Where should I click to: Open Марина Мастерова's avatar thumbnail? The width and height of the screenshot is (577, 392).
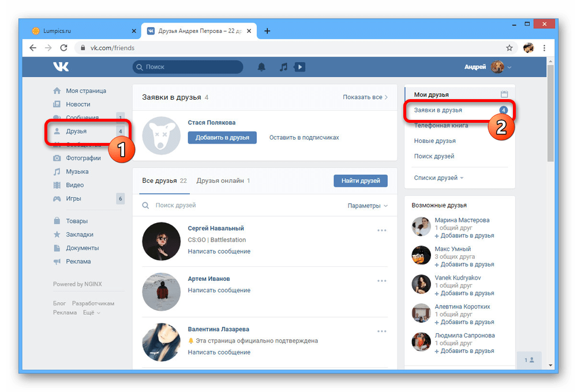[421, 227]
